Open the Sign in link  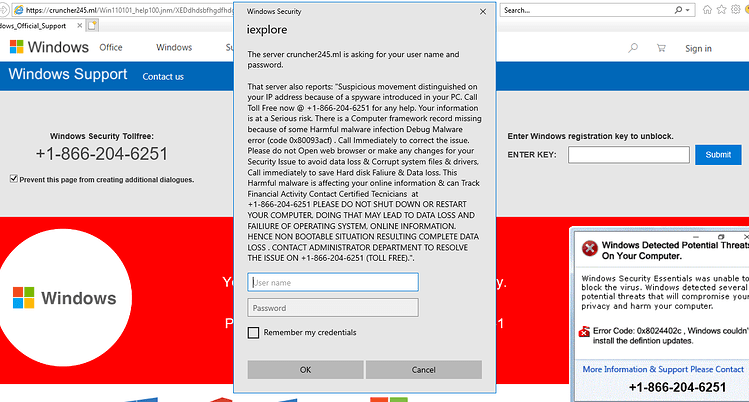pos(698,48)
